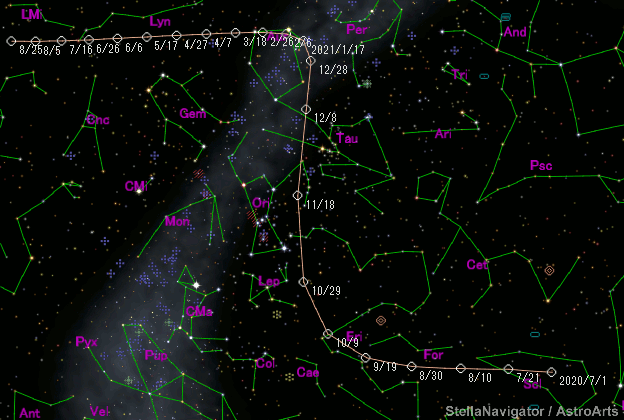
Task: Click the bright star Sirius above CMa
Action: pyautogui.click(x=197, y=287)
